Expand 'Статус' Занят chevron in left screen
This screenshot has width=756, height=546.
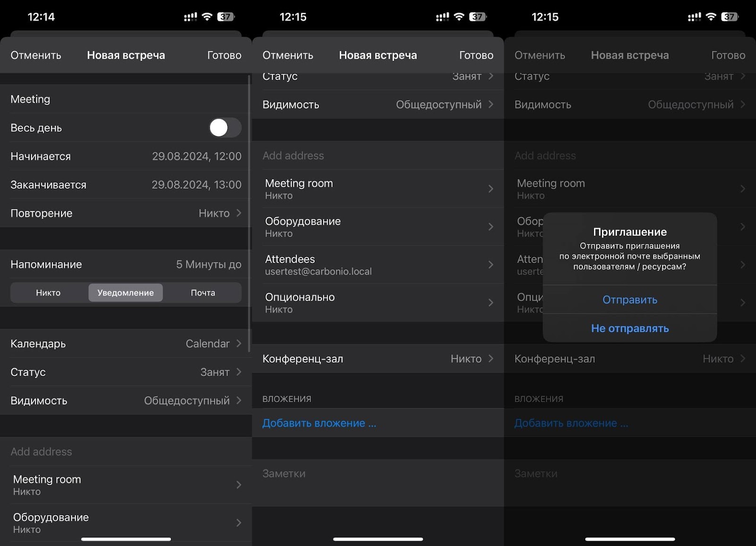click(x=239, y=372)
